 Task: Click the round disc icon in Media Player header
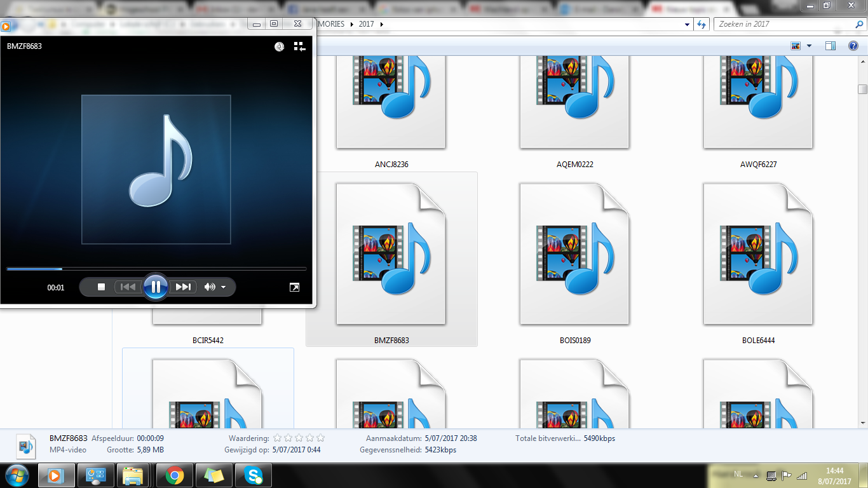click(279, 46)
